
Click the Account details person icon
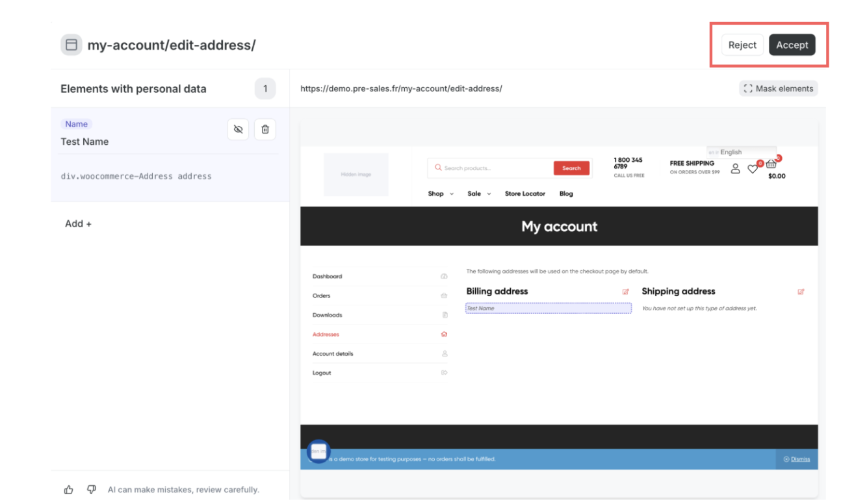tap(445, 354)
